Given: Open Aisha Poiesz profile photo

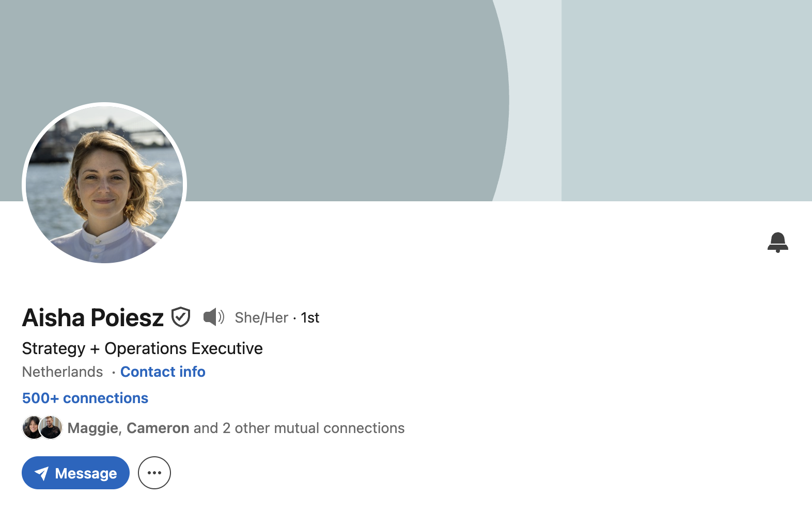Looking at the screenshot, I should tap(104, 184).
